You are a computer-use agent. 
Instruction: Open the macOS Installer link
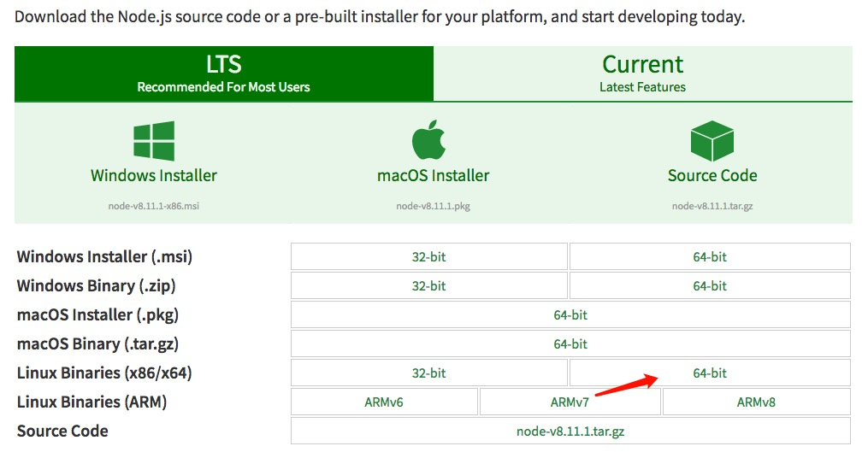click(433, 175)
